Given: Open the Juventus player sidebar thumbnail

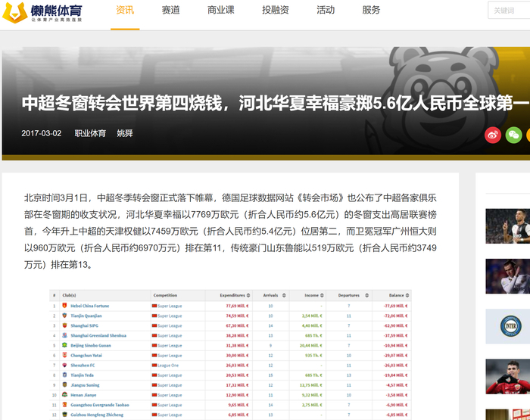Looking at the screenshot, I should click(508, 226).
